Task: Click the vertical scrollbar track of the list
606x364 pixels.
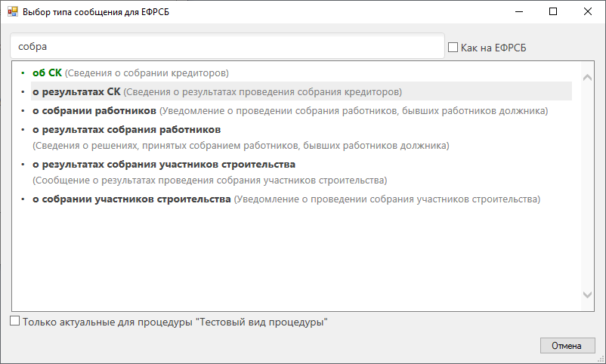Action: tap(587, 189)
